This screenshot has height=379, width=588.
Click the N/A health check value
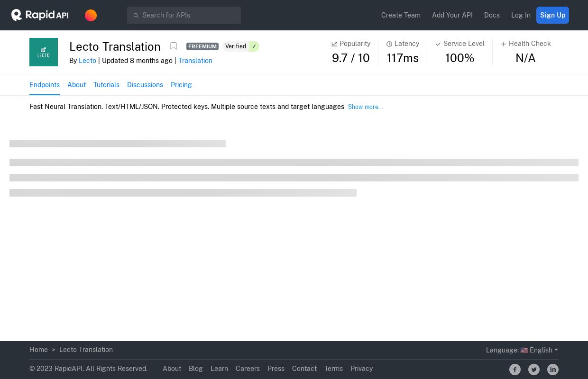coord(525,58)
